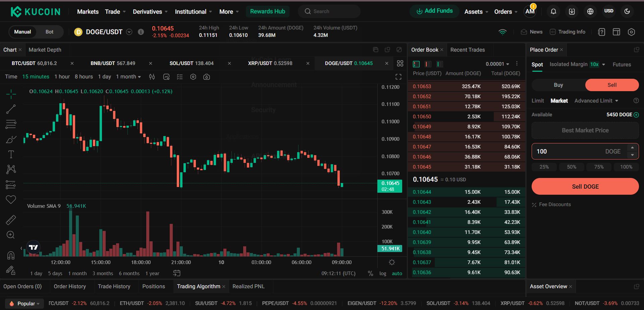Open chart indicators menu
This screenshot has height=310, width=644.
(x=166, y=77)
